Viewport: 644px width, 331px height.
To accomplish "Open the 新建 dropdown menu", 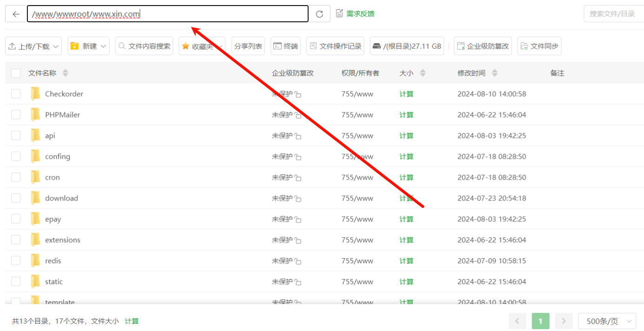I will 88,46.
